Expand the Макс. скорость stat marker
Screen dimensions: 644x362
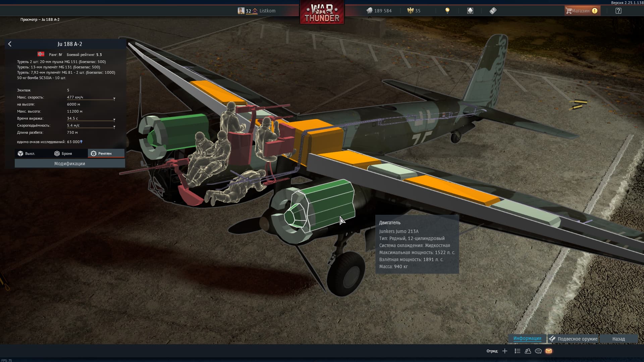(114, 99)
